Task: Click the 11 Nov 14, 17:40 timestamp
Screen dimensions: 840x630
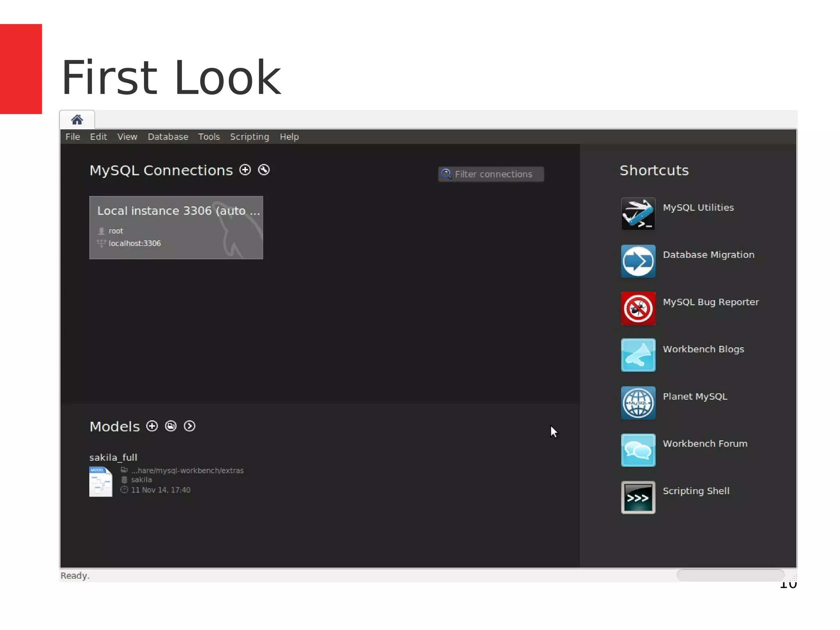Action: point(161,490)
